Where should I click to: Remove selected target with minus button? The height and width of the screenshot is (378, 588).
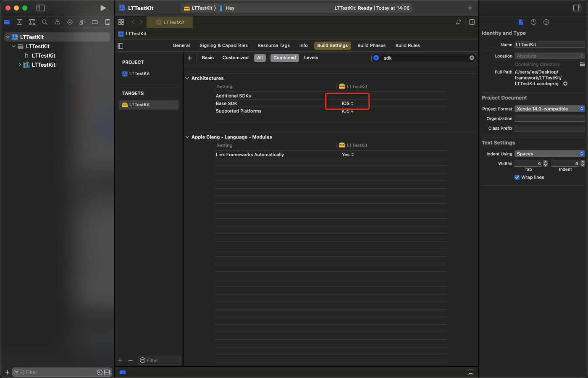pos(130,360)
